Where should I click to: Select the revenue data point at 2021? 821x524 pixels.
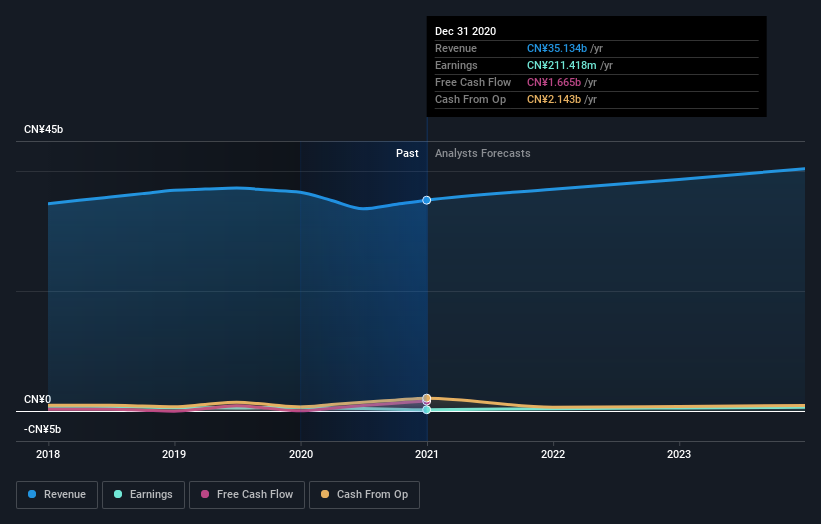pyautogui.click(x=427, y=200)
